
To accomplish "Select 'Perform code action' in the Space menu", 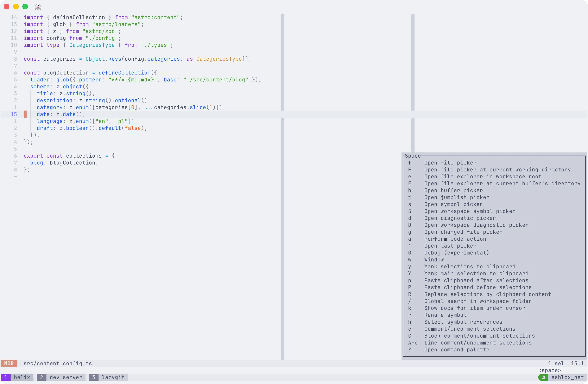I will coord(455,239).
